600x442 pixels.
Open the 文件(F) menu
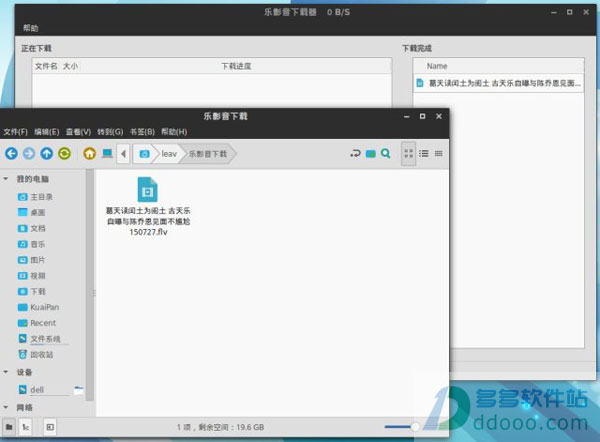tap(15, 132)
